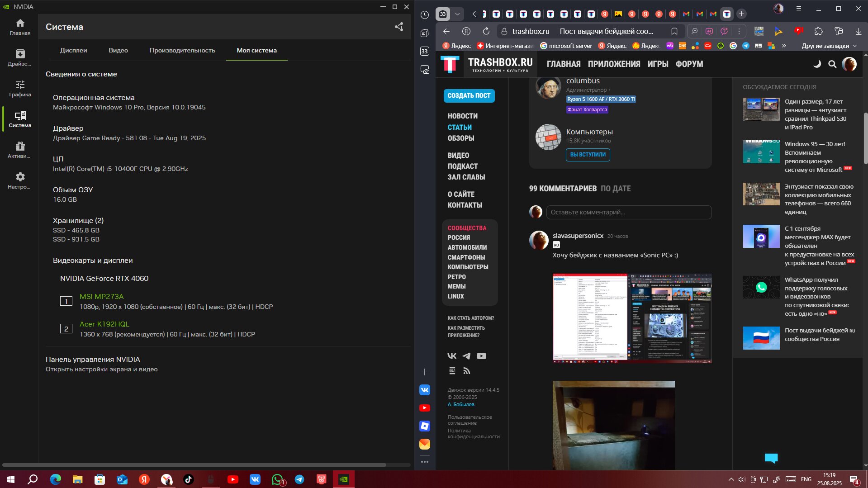
Task: Click the Create Post button
Action: click(469, 95)
